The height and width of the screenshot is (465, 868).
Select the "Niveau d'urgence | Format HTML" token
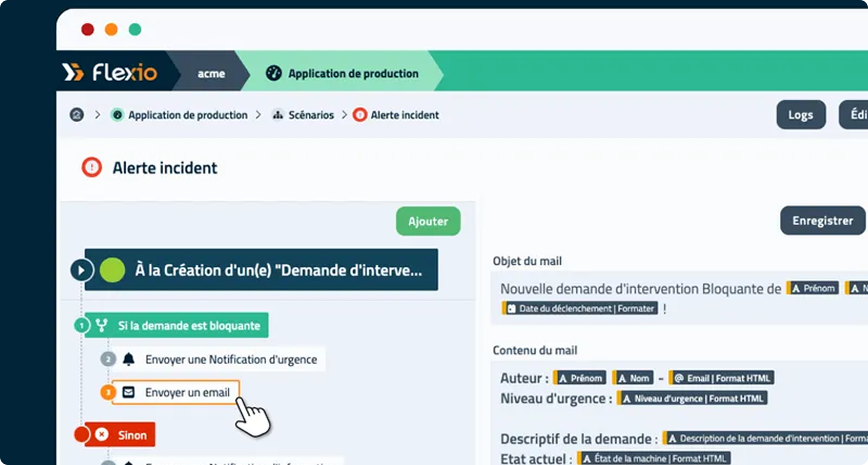[x=692, y=399]
